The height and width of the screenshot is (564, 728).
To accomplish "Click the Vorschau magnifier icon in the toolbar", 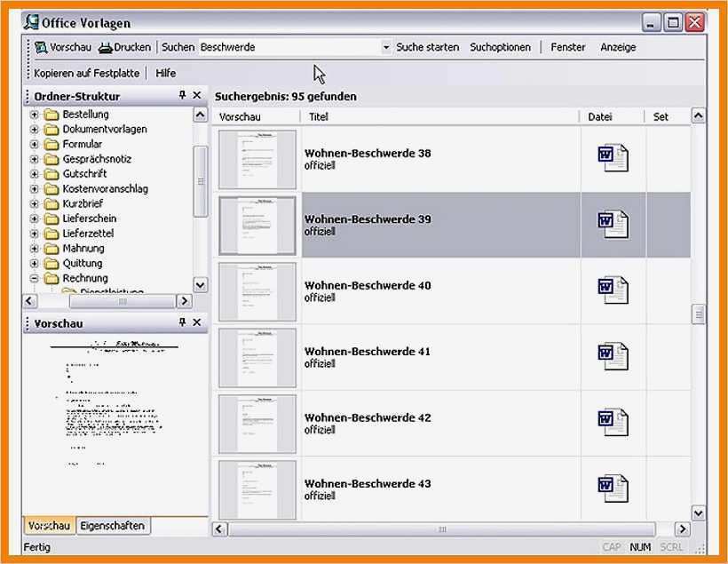I will (x=39, y=47).
